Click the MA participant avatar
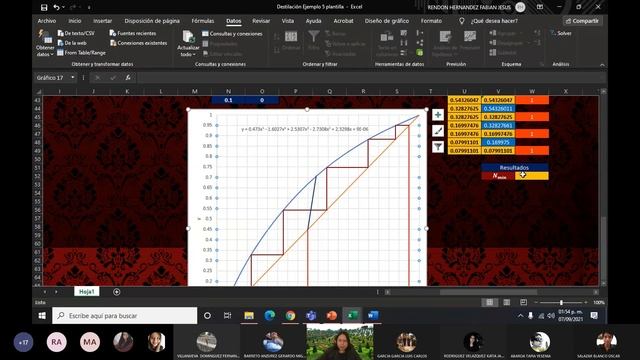The height and width of the screenshot is (360, 640). pos(90,342)
